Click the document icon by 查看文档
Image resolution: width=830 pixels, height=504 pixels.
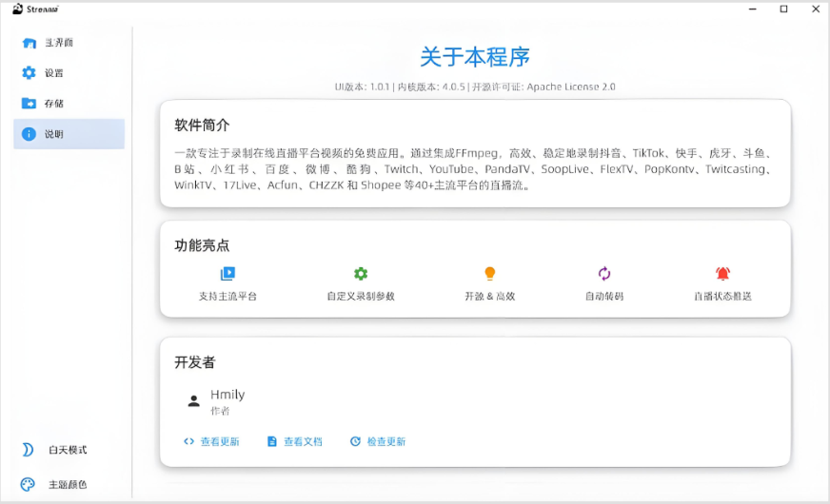click(272, 441)
